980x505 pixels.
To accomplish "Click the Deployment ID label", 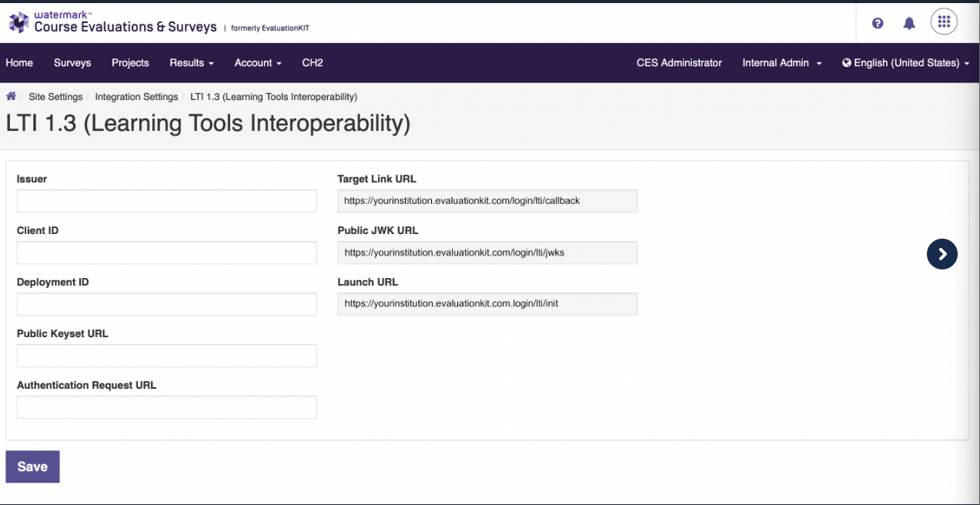I will pyautogui.click(x=53, y=283).
